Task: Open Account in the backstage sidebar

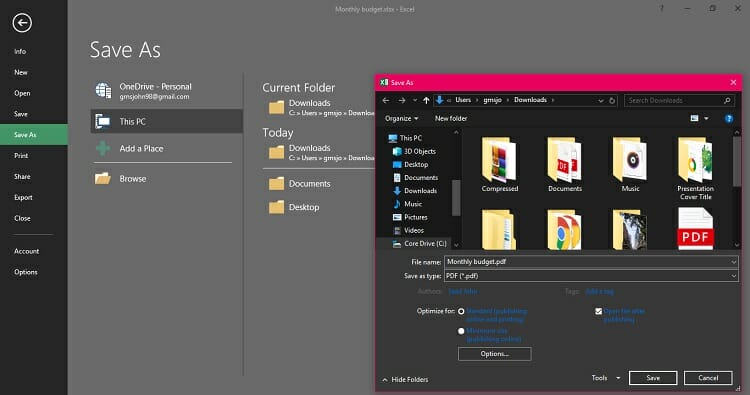Action: coord(26,251)
